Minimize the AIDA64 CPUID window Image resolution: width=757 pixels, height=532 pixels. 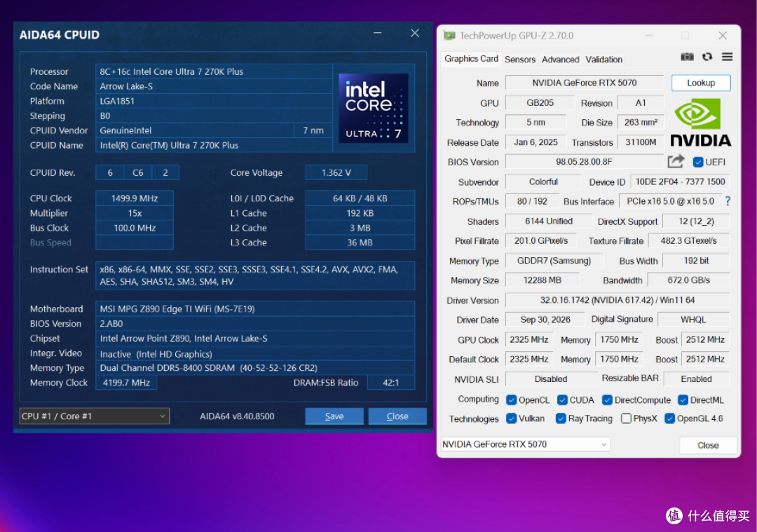378,33
